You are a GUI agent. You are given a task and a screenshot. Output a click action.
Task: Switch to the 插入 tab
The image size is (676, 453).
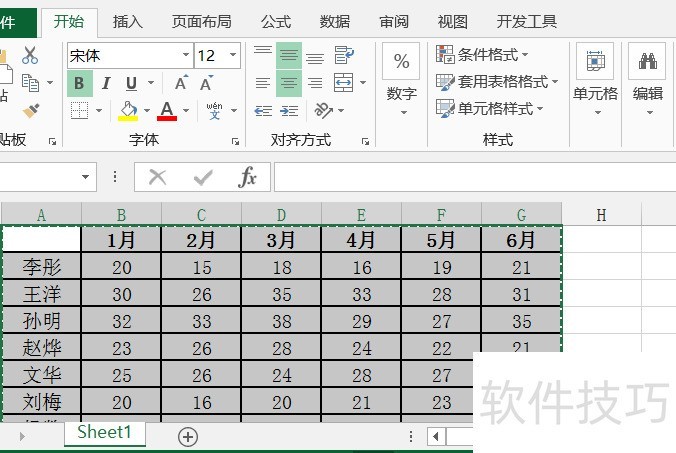coord(128,22)
